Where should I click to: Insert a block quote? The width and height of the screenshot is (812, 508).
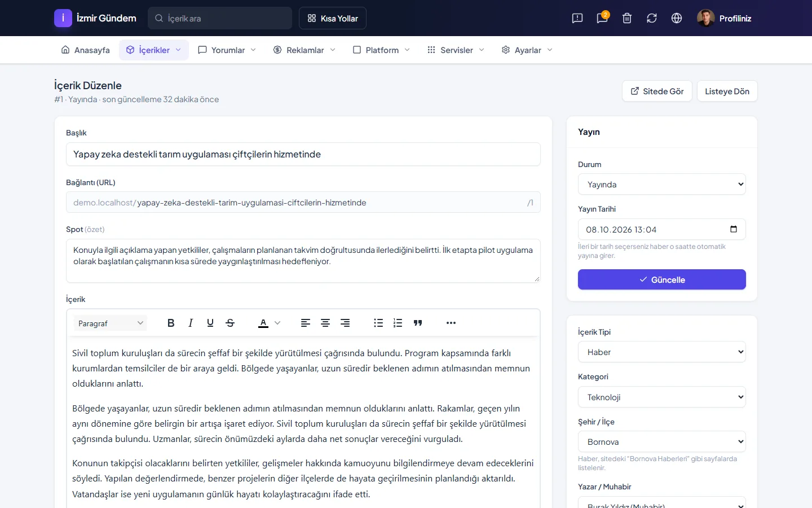[418, 323]
